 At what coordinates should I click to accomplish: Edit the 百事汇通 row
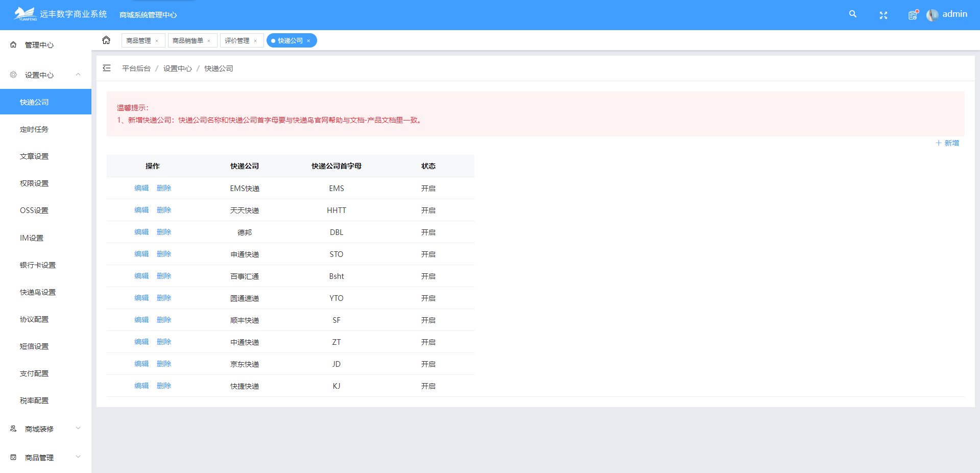[x=141, y=276]
